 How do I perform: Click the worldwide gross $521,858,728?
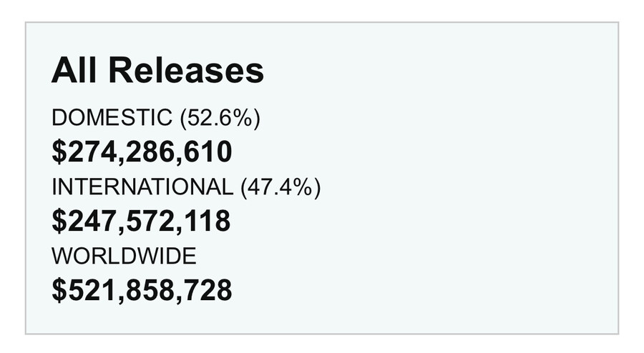142,291
